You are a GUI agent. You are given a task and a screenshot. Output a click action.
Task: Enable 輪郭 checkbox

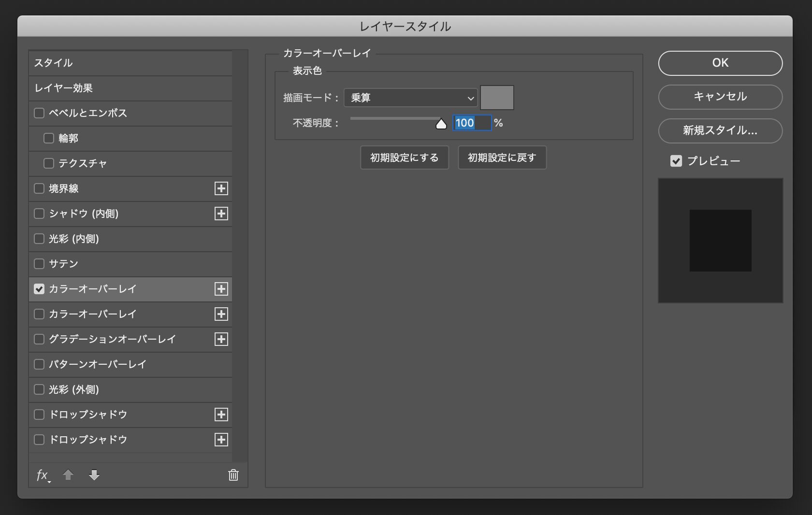point(49,138)
